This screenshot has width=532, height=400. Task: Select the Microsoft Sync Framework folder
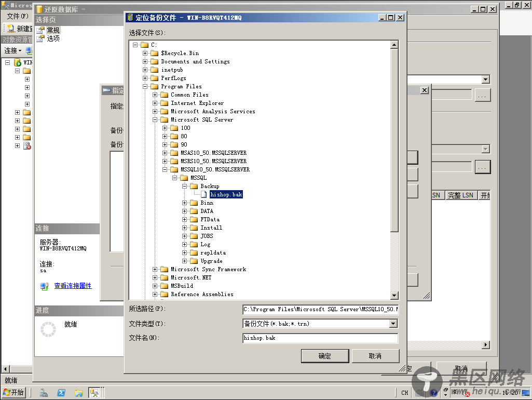tap(208, 269)
